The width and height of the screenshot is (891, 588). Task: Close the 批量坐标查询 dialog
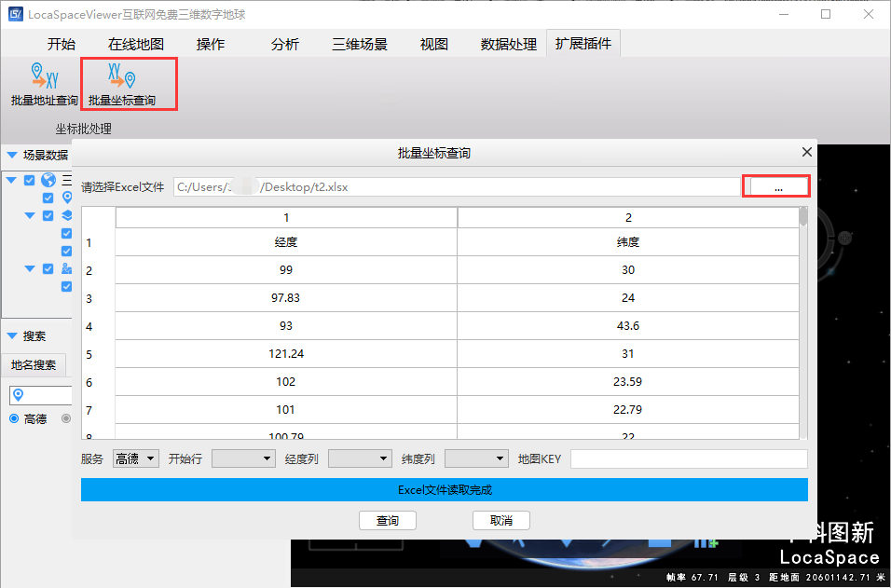click(807, 152)
